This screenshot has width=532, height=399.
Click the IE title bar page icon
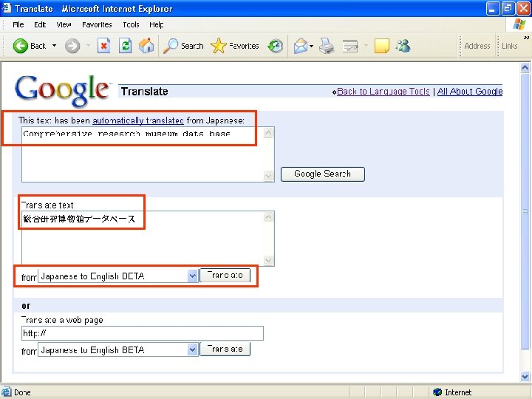(x=7, y=8)
